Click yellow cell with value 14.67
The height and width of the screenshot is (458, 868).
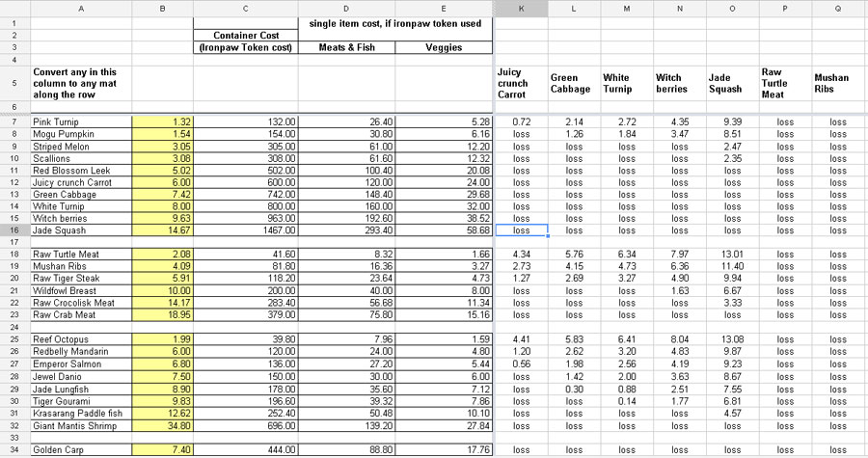point(163,230)
